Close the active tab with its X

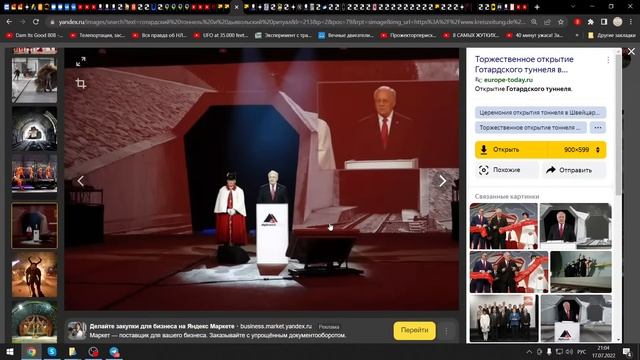pyautogui.click(x=236, y=7)
